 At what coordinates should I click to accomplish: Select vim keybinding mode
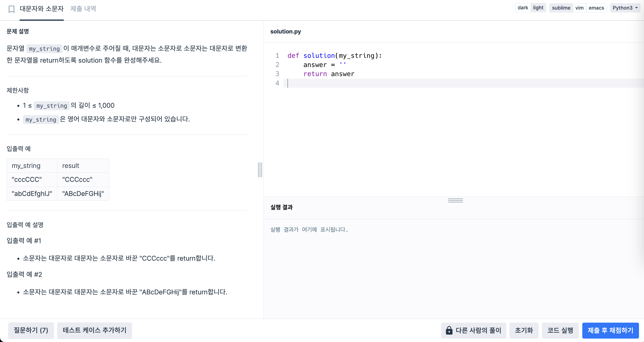579,8
